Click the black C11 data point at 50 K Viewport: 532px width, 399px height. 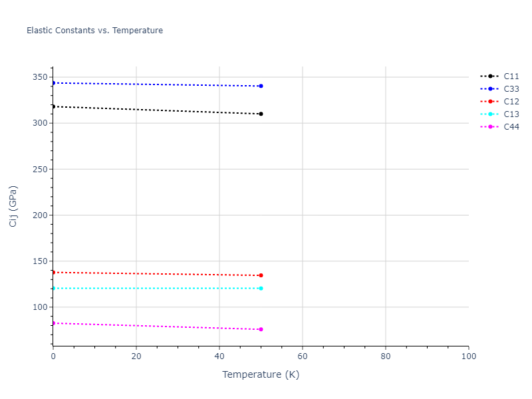click(261, 114)
